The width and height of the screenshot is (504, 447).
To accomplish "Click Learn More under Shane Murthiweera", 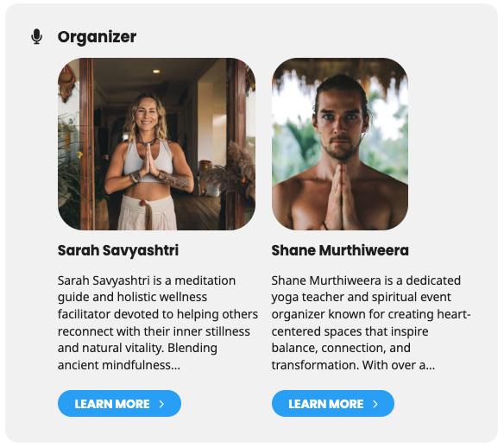I will tap(333, 404).
